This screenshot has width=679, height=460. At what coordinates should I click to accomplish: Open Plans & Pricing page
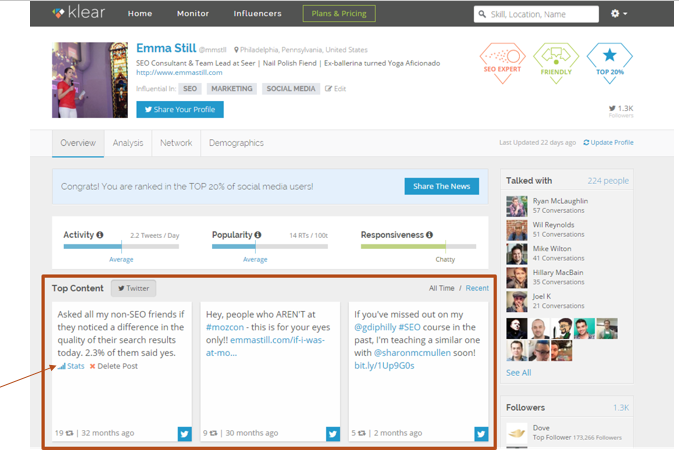click(x=339, y=14)
